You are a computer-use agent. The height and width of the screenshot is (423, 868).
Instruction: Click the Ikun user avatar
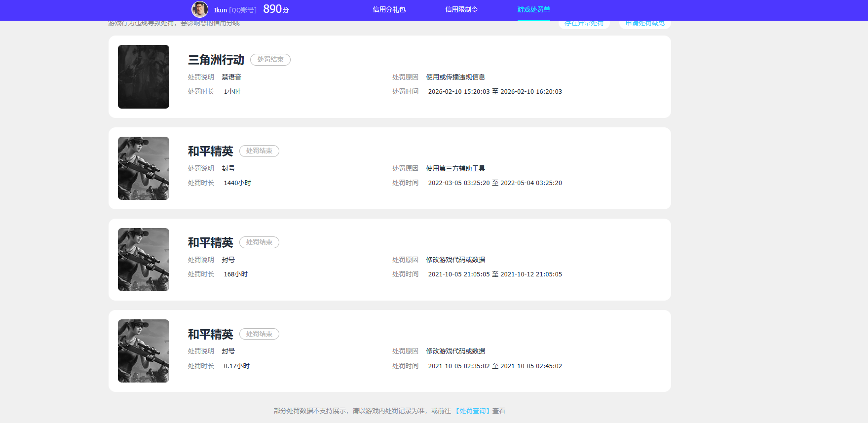200,9
